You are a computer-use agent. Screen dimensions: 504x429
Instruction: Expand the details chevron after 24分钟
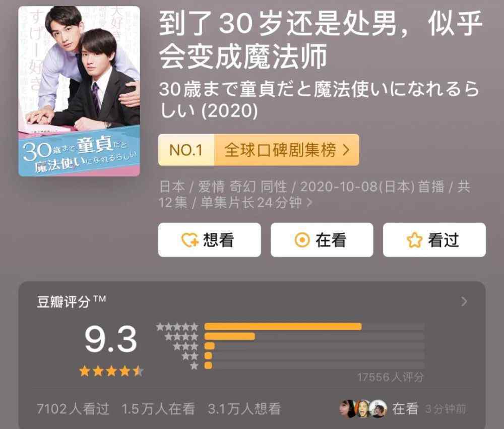pos(309,203)
